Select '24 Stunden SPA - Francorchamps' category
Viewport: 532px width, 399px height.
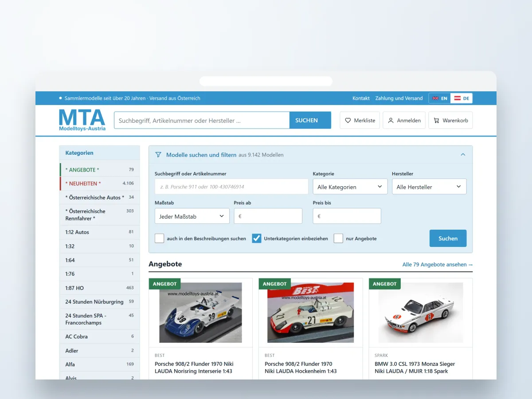tap(100, 319)
